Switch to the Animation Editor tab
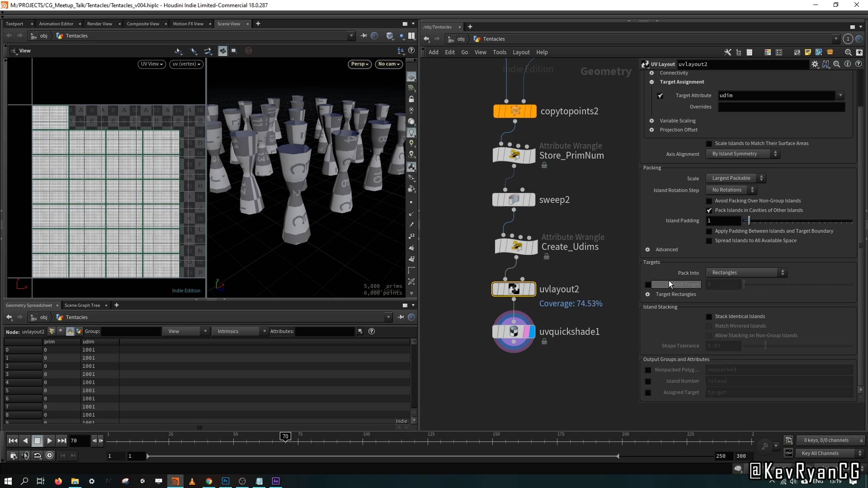This screenshot has height=488, width=868. (x=56, y=23)
